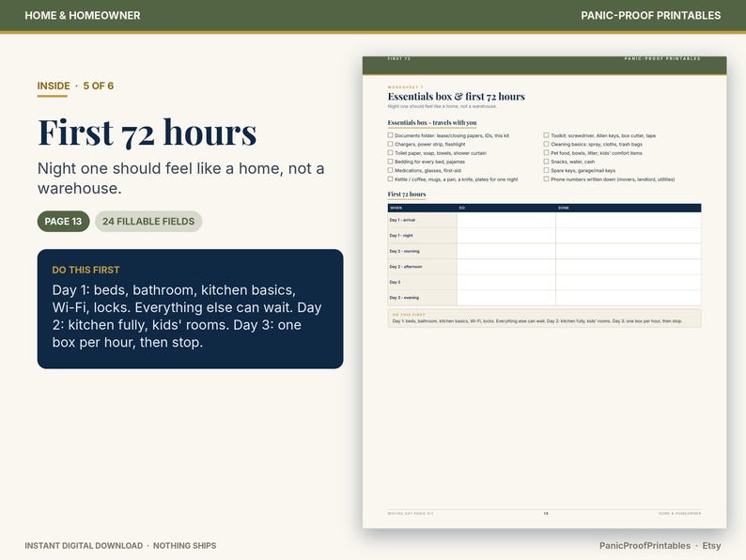
Task: Click "PANIC-PROOF PRINTABLES" in the top banner
Action: [651, 15]
